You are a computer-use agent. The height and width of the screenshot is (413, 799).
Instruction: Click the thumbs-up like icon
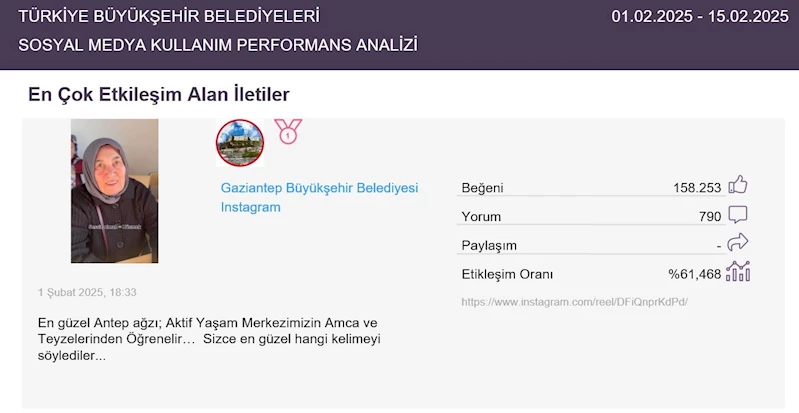[738, 185]
